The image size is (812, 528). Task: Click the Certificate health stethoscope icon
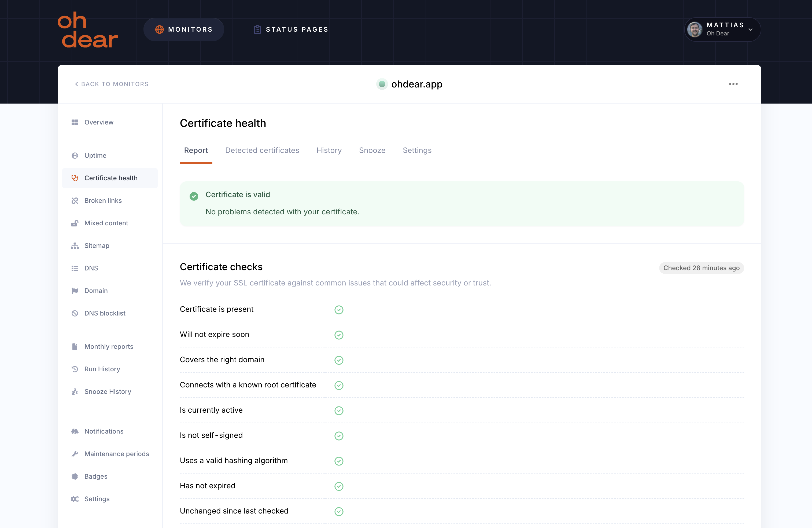(75, 178)
